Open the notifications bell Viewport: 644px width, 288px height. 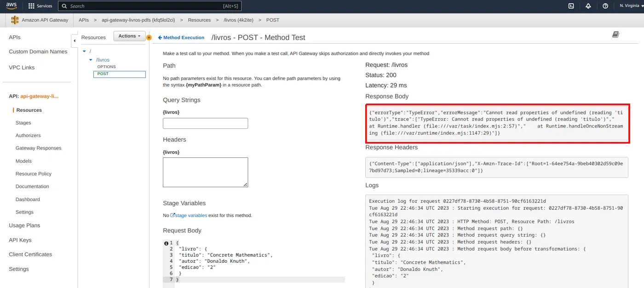588,6
